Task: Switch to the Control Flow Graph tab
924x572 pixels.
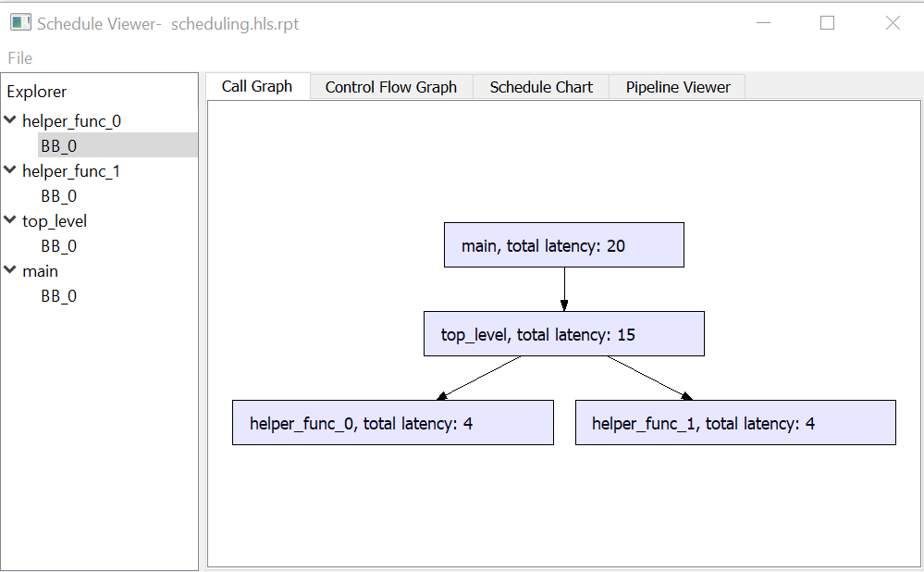Action: [390, 87]
